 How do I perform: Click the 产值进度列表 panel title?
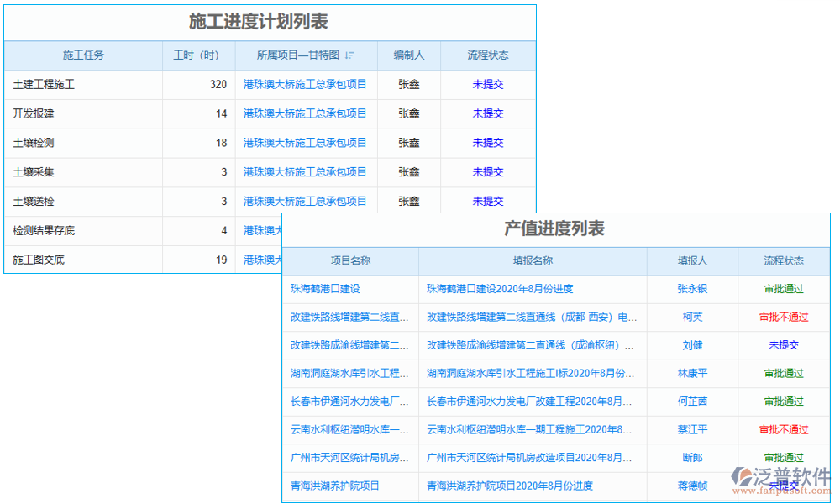(553, 231)
